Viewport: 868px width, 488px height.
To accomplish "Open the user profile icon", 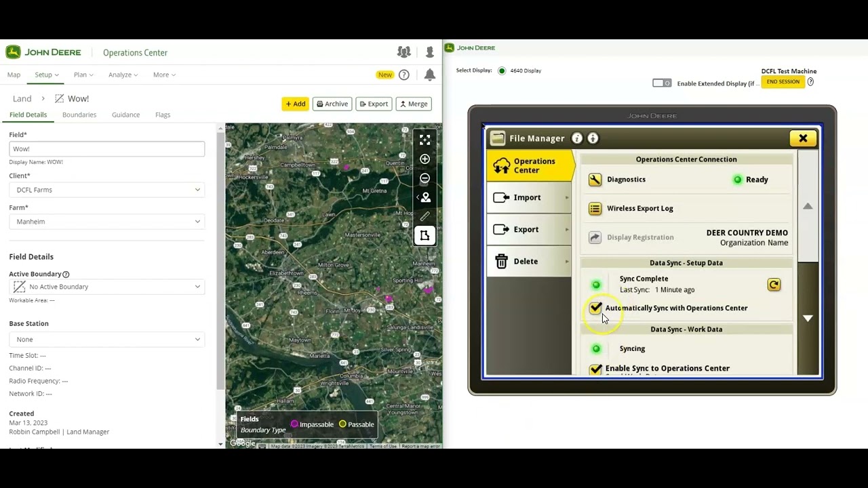I will tap(430, 52).
